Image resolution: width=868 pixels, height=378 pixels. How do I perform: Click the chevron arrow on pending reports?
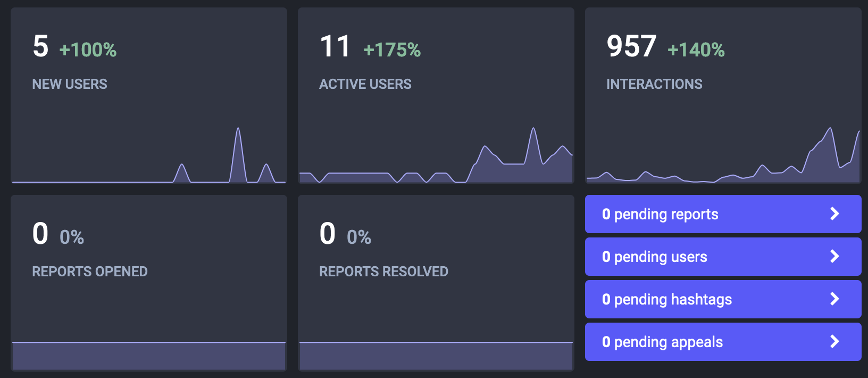834,214
